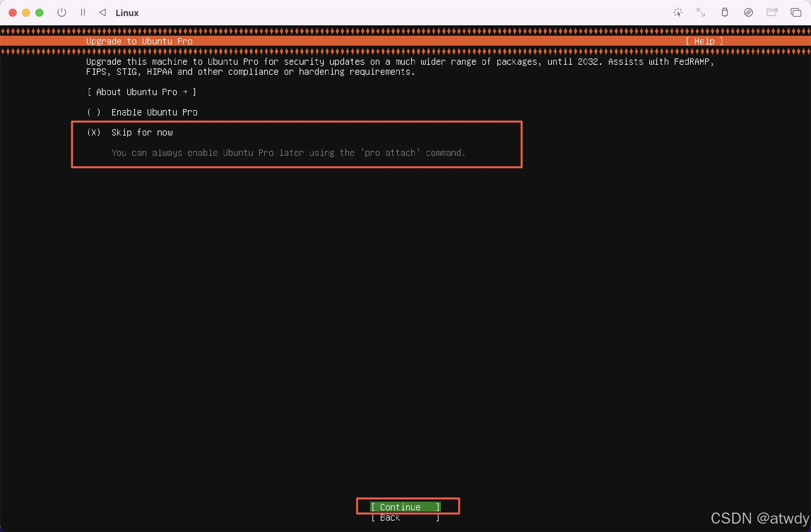Open the USB devices icon
Viewport: 811px width, 532px height.
[725, 13]
